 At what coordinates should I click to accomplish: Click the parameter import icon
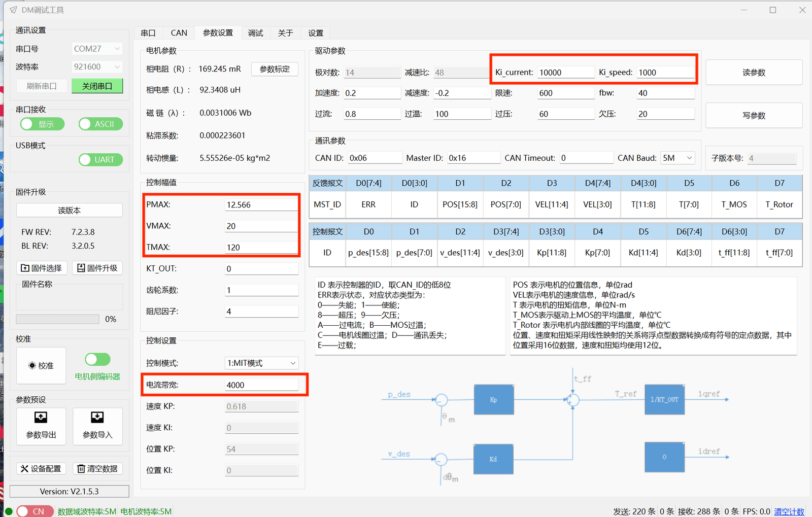pyautogui.click(x=97, y=417)
